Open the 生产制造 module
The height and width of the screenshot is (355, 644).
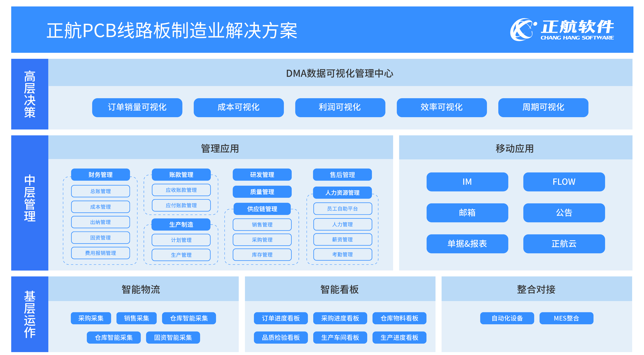(181, 224)
